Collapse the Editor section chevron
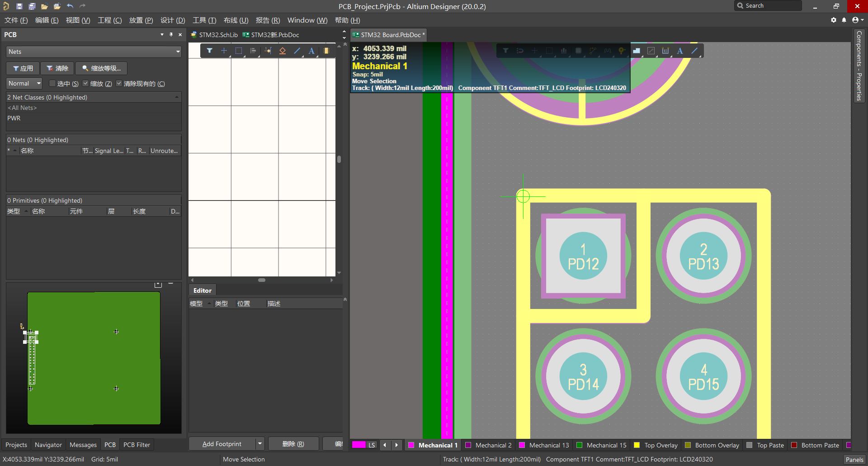 pyautogui.click(x=345, y=300)
